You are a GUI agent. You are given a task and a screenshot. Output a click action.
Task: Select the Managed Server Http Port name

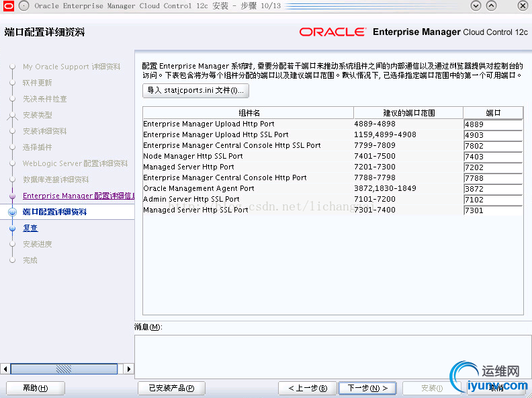tap(189, 167)
